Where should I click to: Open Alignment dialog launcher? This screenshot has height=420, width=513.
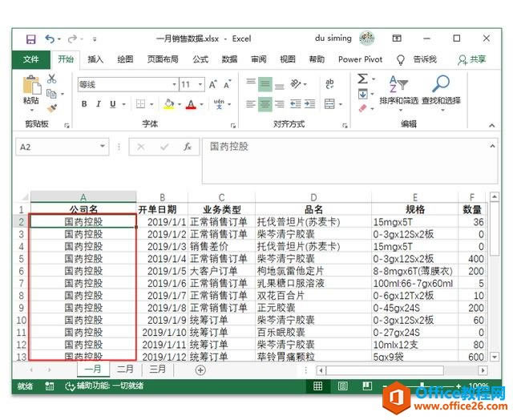click(x=345, y=126)
